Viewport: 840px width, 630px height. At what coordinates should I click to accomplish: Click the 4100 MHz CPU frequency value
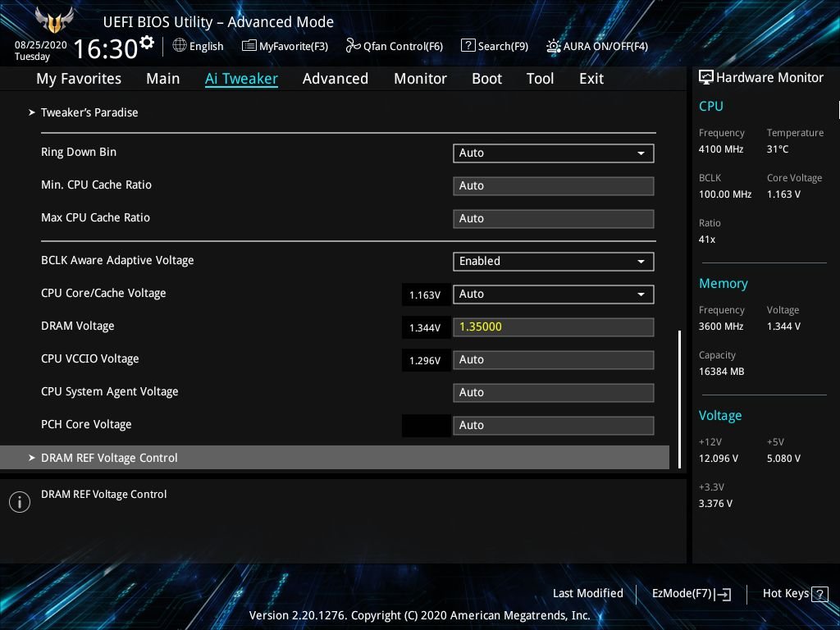click(721, 149)
